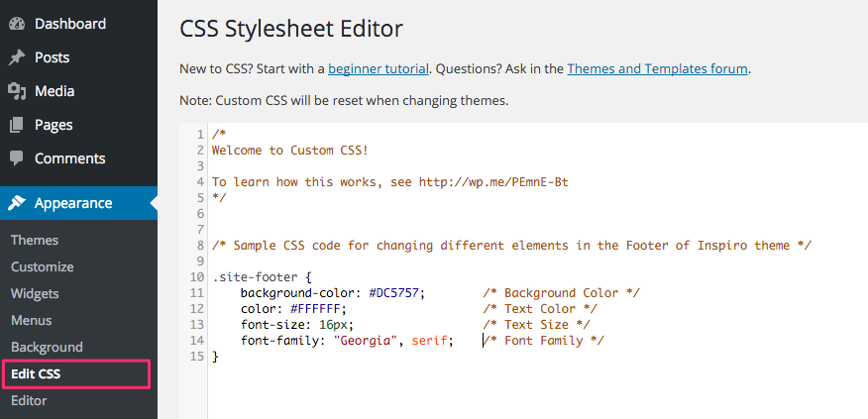
Task: Select Edit CSS in Appearance submenu
Action: pos(36,374)
